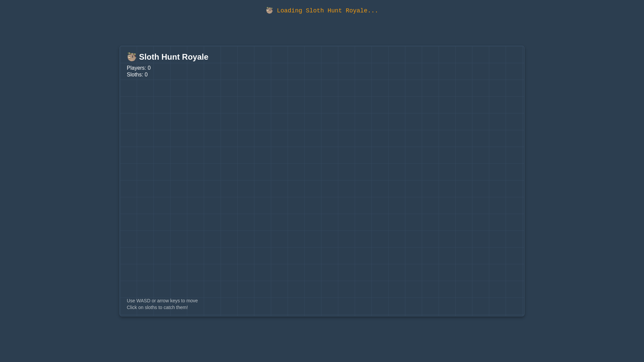This screenshot has width=644, height=362.
Task: Click the "Click on sloths to catch them!" hint
Action: 157,307
